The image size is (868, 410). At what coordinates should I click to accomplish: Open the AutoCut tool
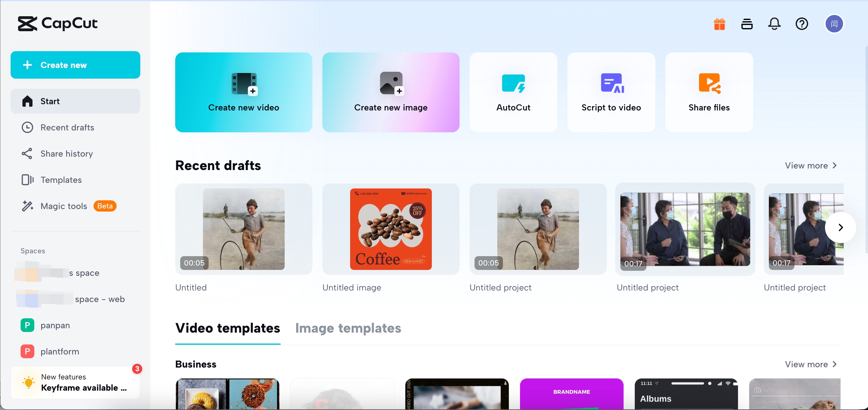click(513, 92)
